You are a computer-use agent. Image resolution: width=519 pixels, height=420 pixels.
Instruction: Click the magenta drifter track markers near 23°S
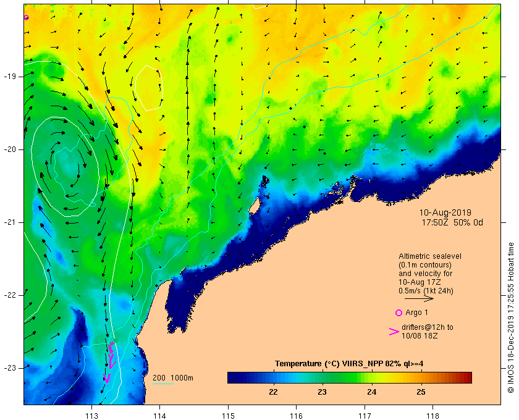110,363
